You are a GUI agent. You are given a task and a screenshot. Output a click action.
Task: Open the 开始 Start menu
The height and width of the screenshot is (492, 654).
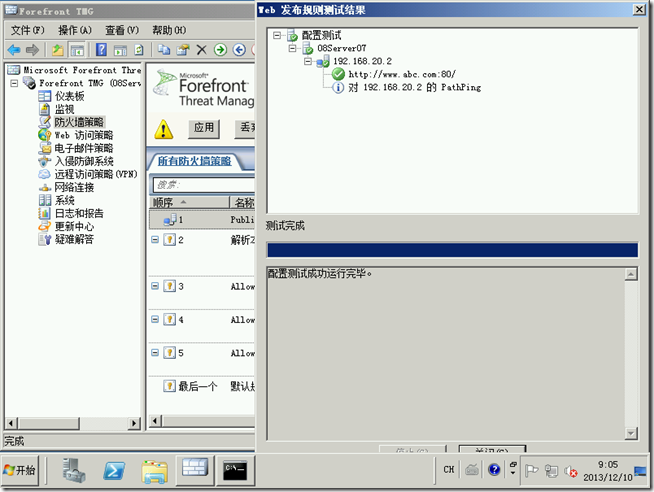coord(20,470)
